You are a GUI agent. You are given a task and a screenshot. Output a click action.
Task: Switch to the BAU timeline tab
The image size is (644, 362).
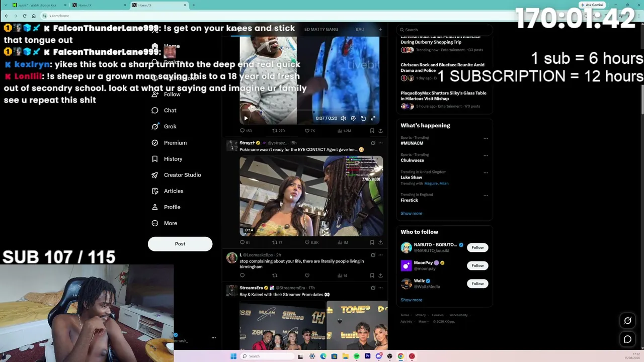360,29
